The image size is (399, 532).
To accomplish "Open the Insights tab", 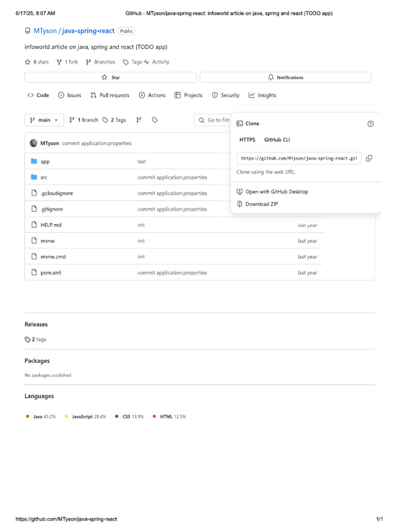I will [x=262, y=95].
